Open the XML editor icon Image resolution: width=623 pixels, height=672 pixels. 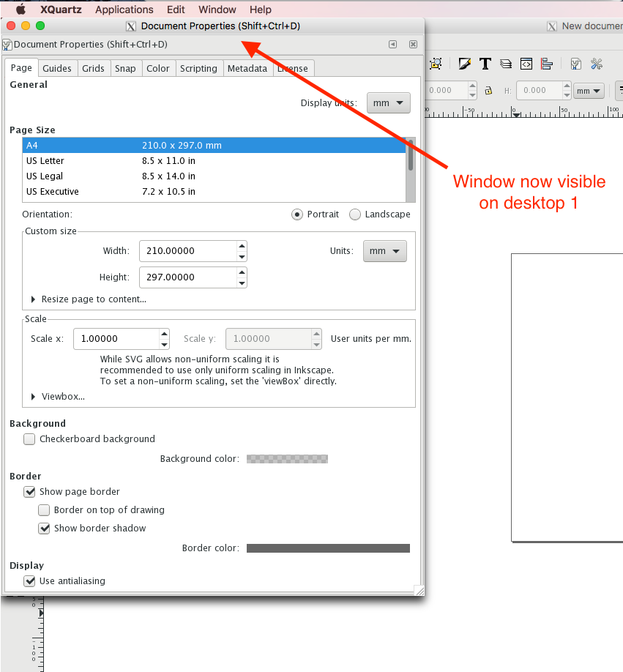(x=526, y=64)
